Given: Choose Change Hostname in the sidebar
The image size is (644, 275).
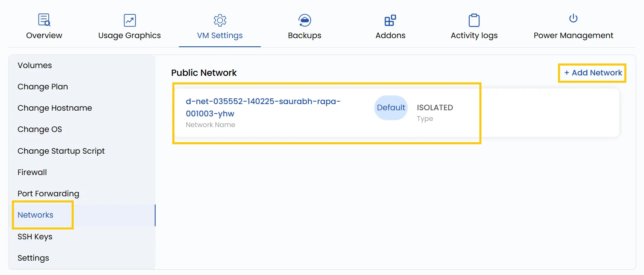Looking at the screenshot, I should click(54, 108).
